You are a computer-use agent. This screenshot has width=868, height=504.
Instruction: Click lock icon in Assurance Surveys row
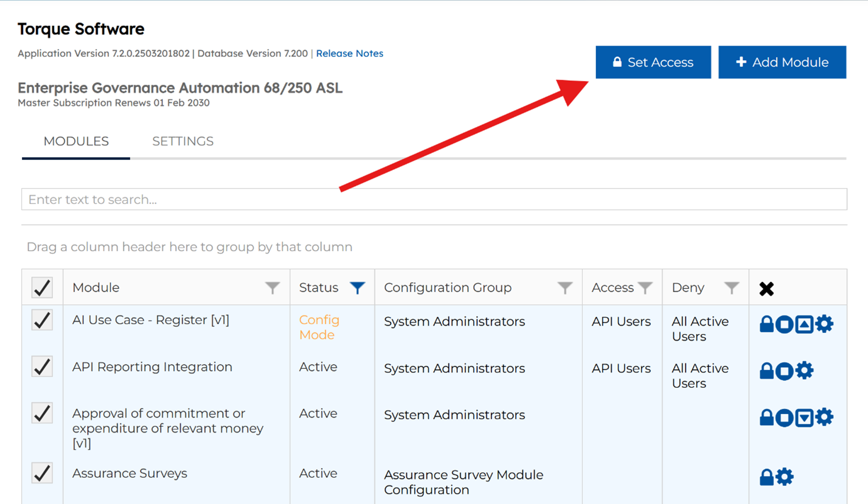click(x=766, y=477)
